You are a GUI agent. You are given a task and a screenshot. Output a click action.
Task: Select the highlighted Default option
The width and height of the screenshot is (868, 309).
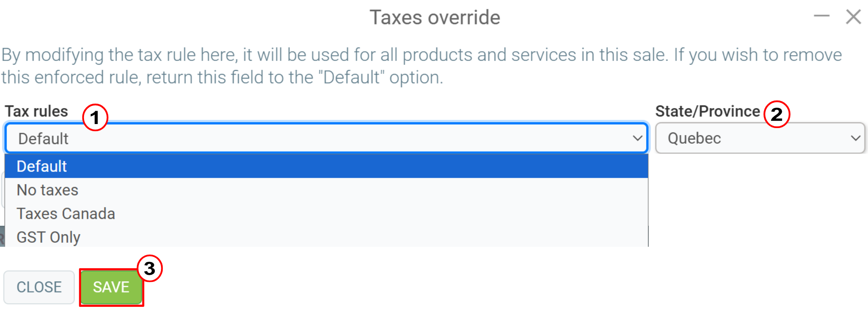[326, 166]
